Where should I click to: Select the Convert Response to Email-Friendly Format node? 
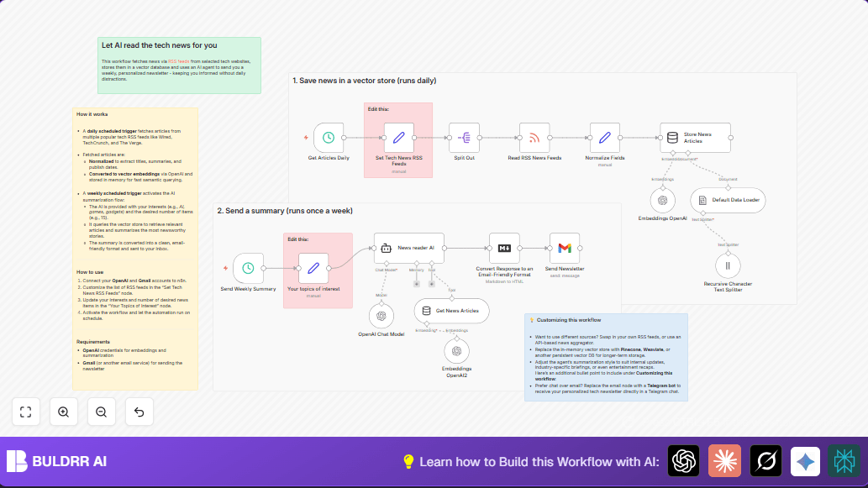tap(504, 248)
